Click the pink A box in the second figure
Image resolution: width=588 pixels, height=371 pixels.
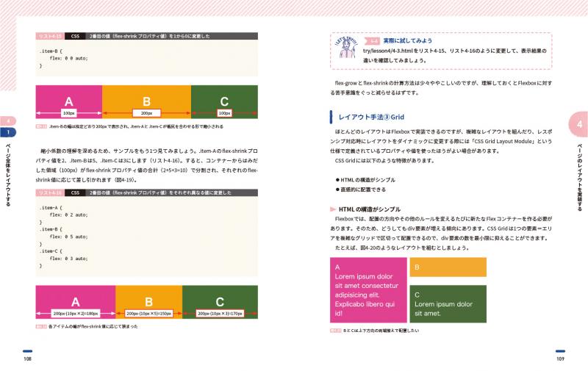[76, 302]
